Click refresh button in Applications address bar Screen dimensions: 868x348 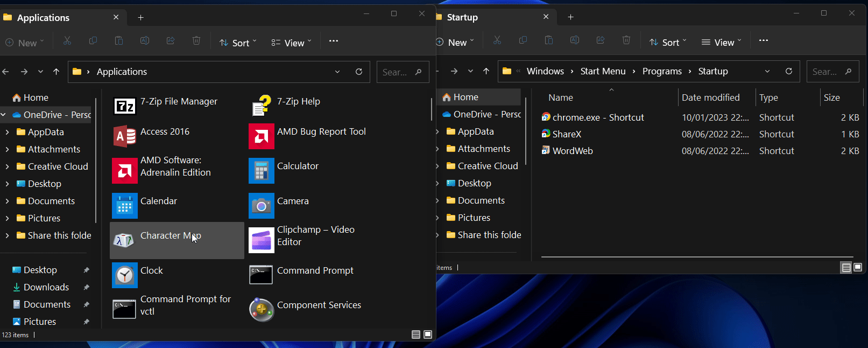[x=359, y=72]
